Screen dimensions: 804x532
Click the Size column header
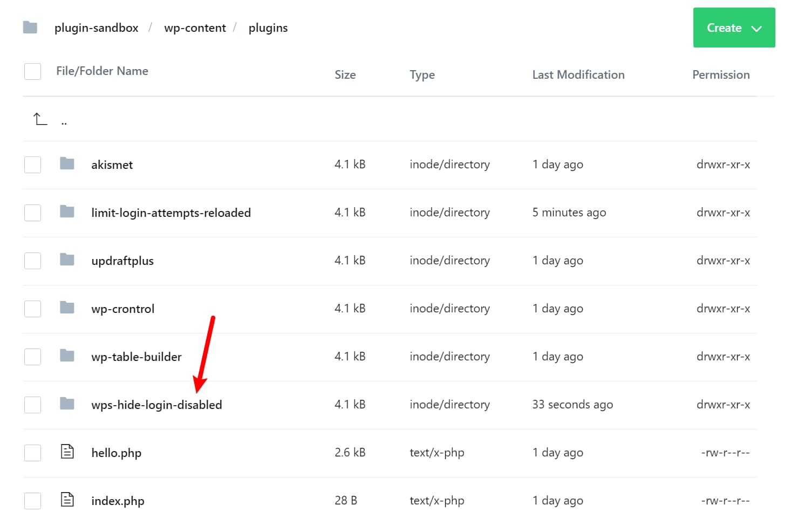345,75
